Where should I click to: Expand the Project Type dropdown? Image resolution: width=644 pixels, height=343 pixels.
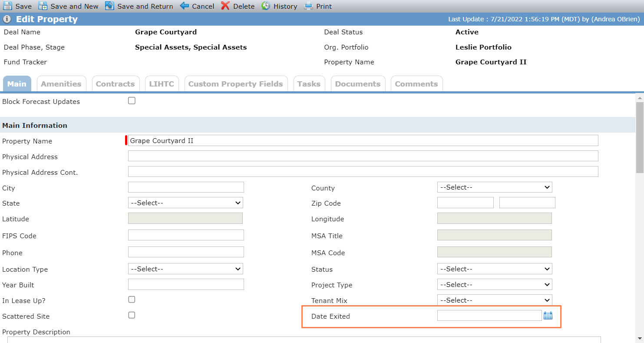pyautogui.click(x=495, y=285)
